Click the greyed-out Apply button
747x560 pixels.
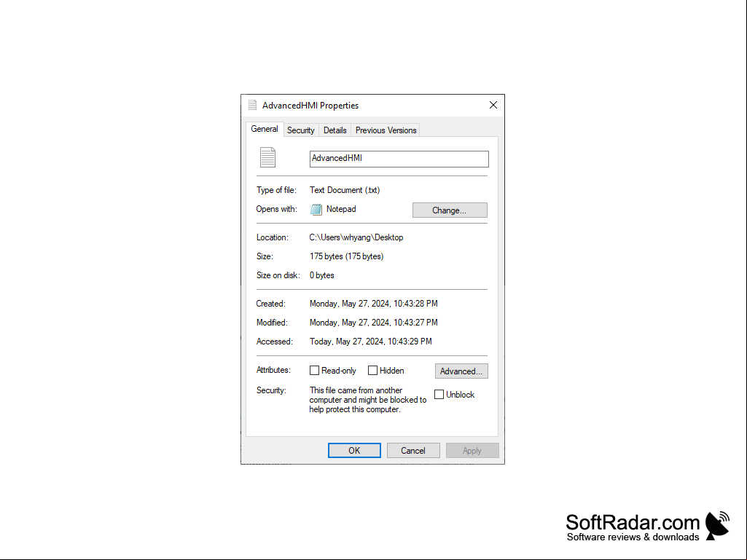tap(472, 451)
